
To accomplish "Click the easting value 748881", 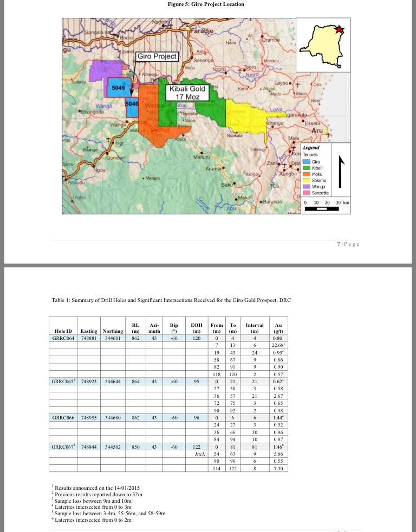I will tap(89, 338).
